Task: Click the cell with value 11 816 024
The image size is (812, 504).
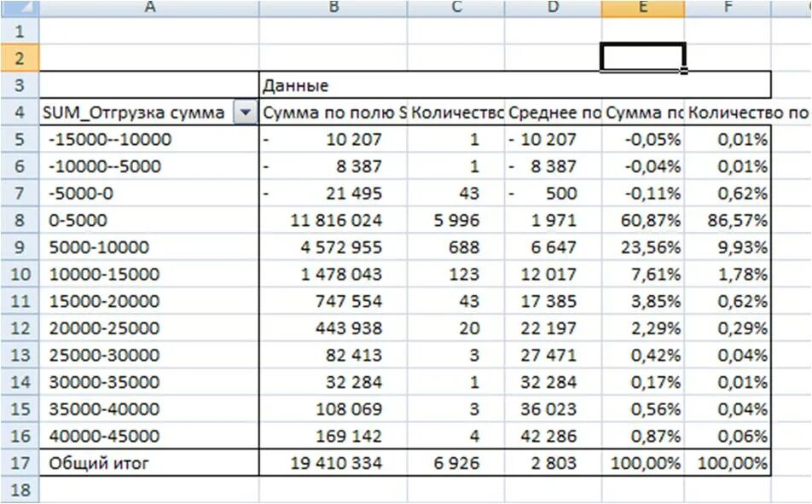Action: (x=333, y=220)
